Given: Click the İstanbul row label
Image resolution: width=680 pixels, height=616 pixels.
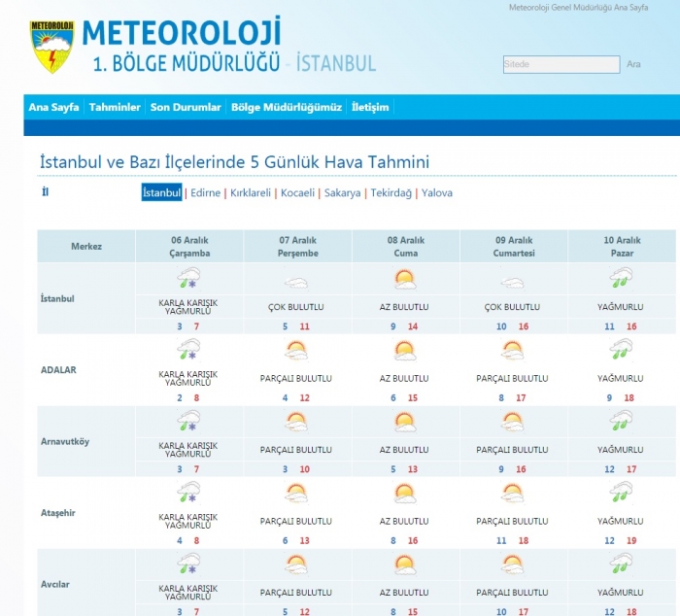Looking at the screenshot, I should coord(57,299).
